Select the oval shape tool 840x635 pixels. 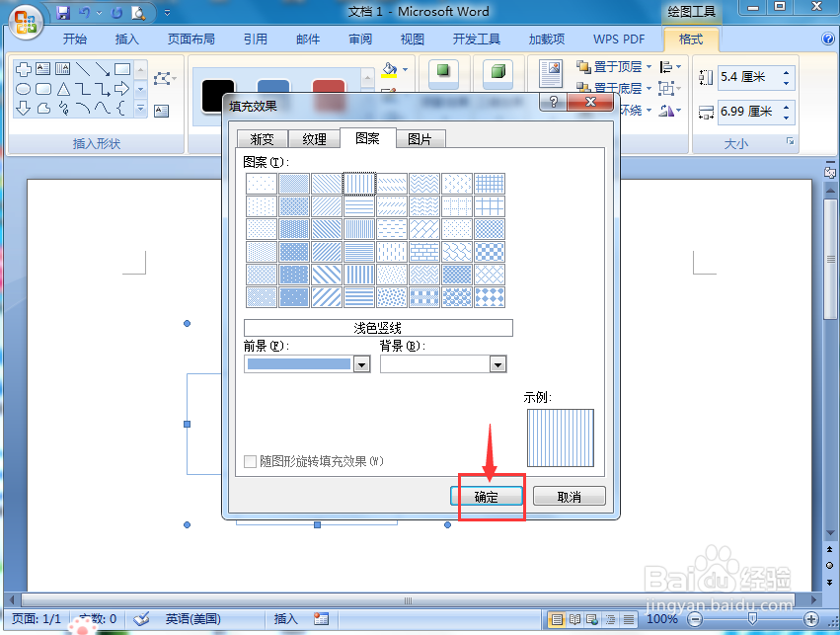click(x=23, y=89)
